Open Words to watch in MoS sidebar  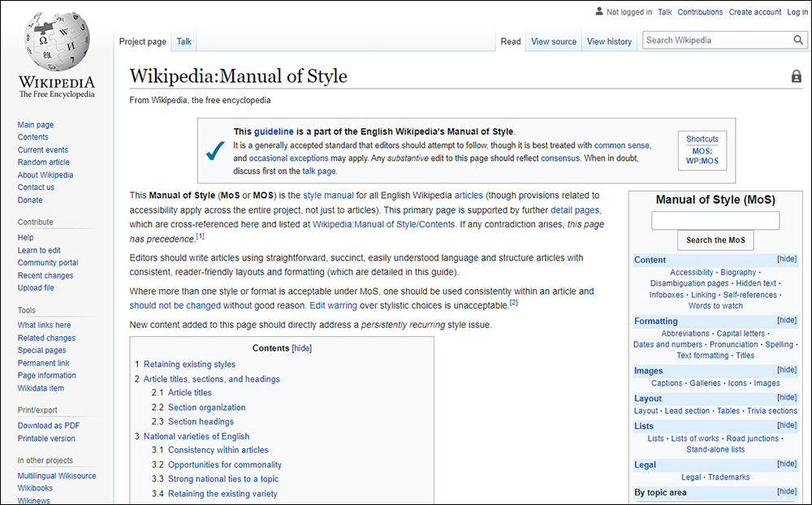[x=715, y=305]
